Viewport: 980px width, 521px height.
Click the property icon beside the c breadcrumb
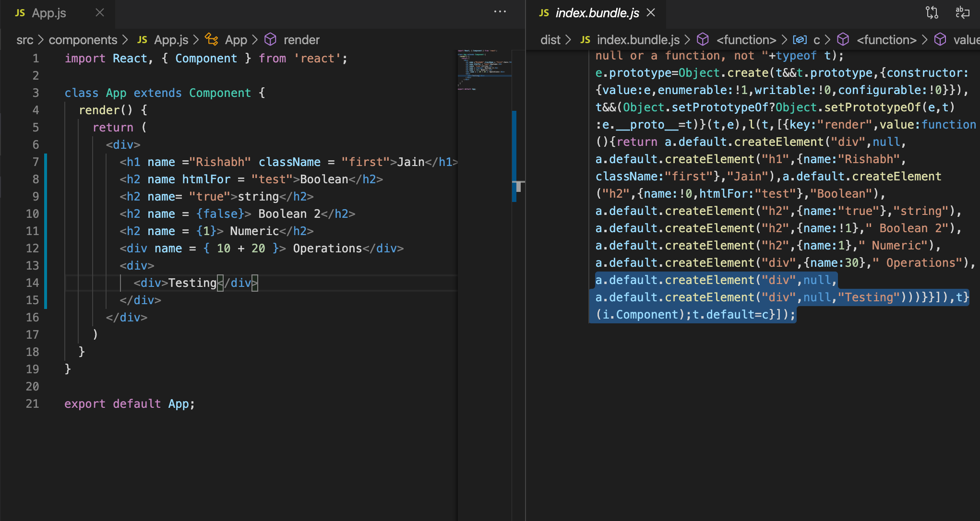(x=801, y=39)
